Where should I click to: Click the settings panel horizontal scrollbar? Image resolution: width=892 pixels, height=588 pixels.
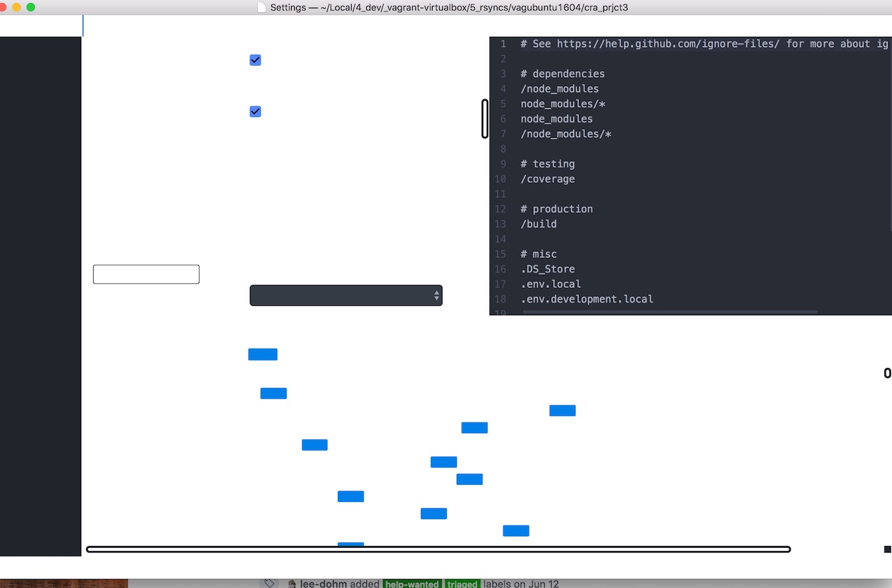[x=438, y=549]
